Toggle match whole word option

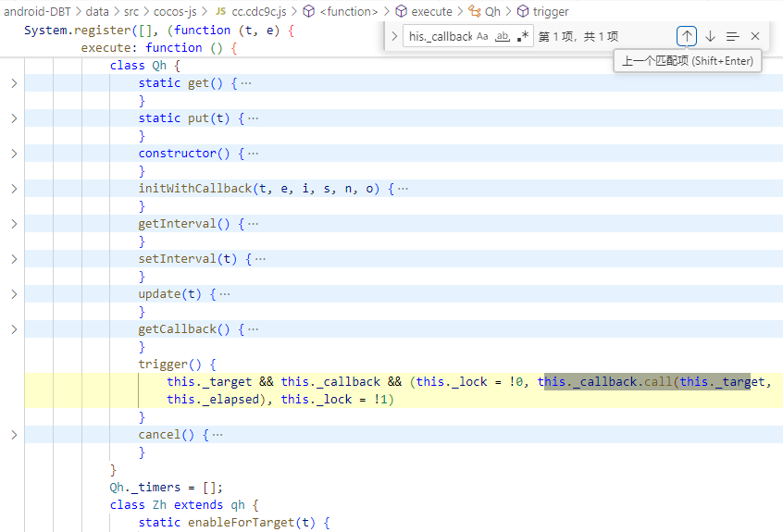[x=503, y=36]
